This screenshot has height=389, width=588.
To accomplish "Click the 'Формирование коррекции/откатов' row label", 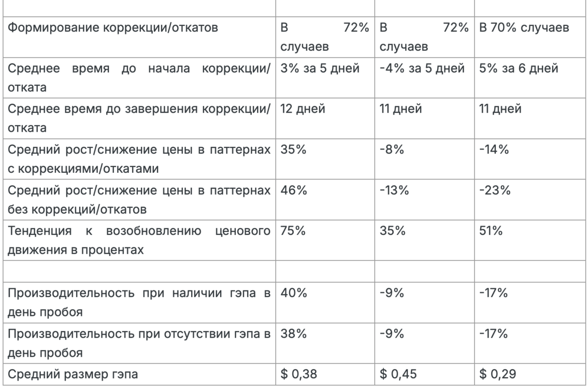I will [x=112, y=28].
